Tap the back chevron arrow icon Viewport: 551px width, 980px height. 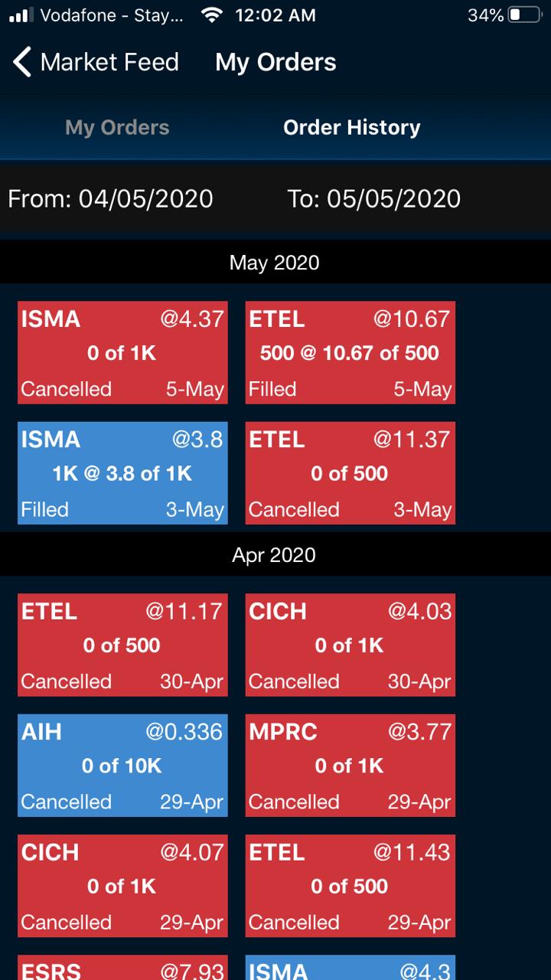tap(22, 62)
